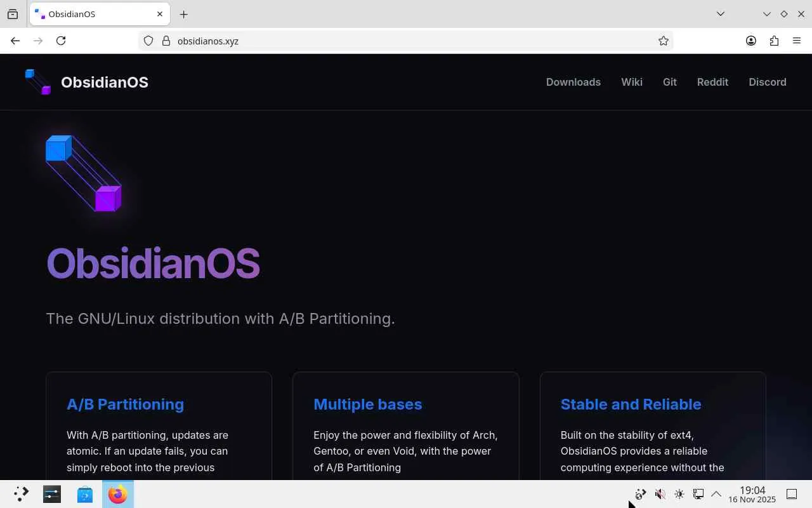Open the Firefox hamburger application menu
This screenshot has height=508, width=812.
(797, 41)
